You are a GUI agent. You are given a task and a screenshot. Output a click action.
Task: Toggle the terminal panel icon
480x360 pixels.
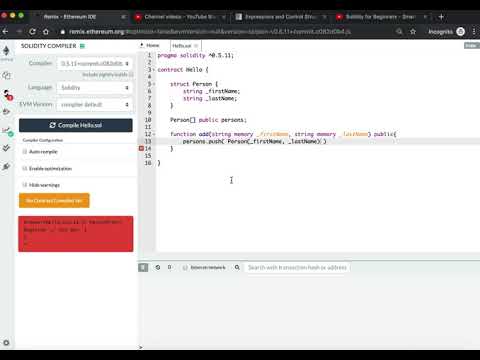143,267
